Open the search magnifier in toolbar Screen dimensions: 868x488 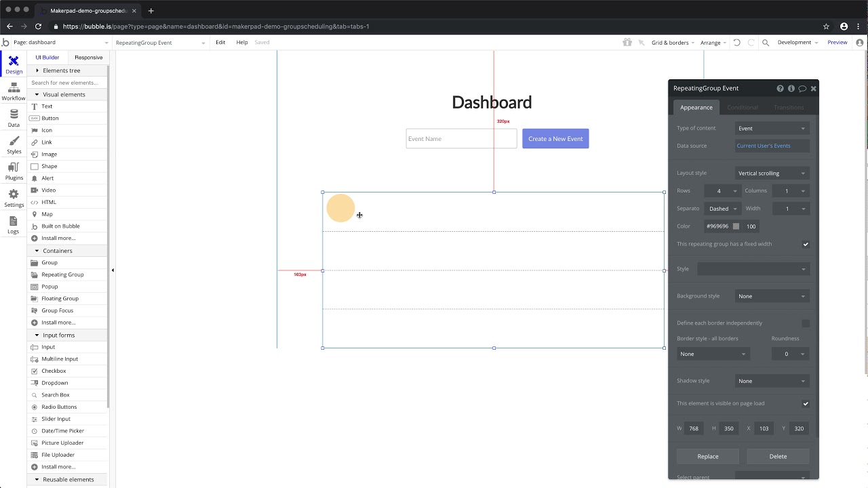tap(766, 42)
